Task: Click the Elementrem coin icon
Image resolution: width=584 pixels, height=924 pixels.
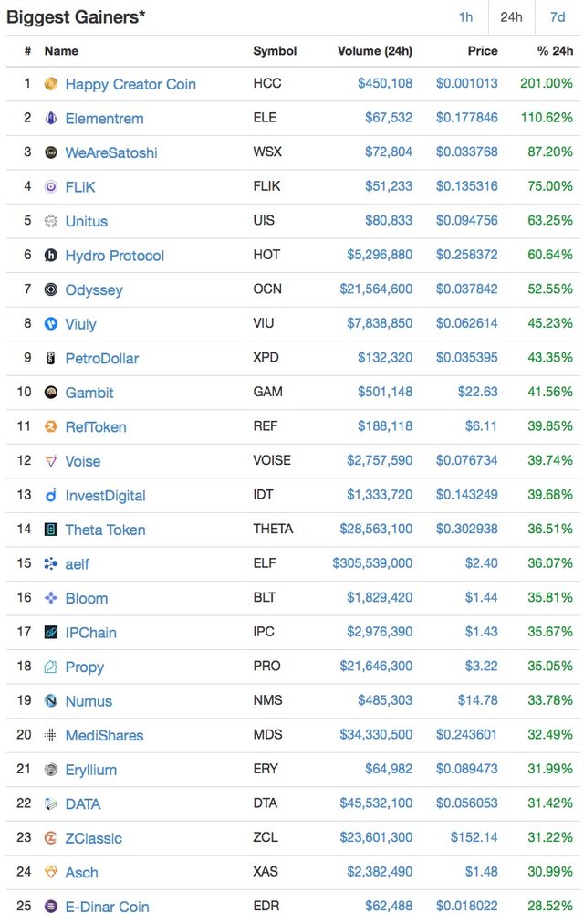Action: coord(51,119)
